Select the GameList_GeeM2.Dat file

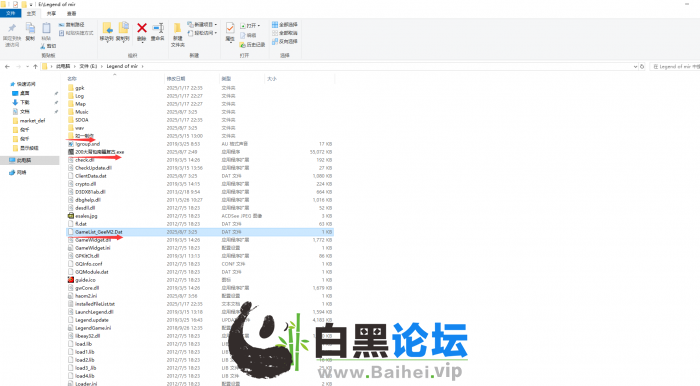200,232
